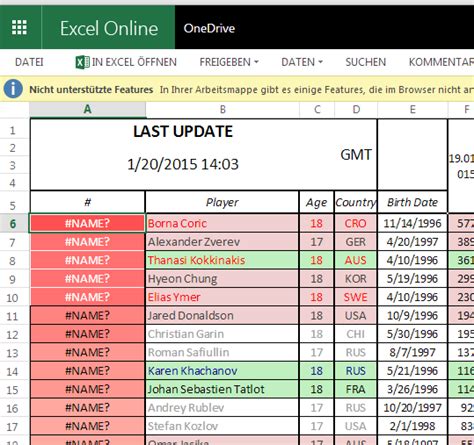This screenshot has width=474, height=445.
Task: Select column C header
Action: click(317, 109)
